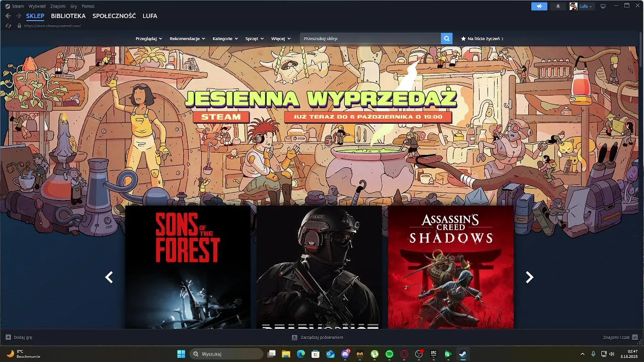Click the blue megaphone announcements button
This screenshot has height=362, width=644.
coord(539,6)
